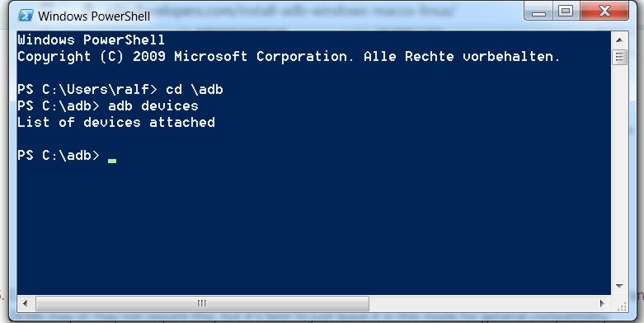Click the vertical scrollbar up arrow
This screenshot has width=644, height=323.
[619, 40]
